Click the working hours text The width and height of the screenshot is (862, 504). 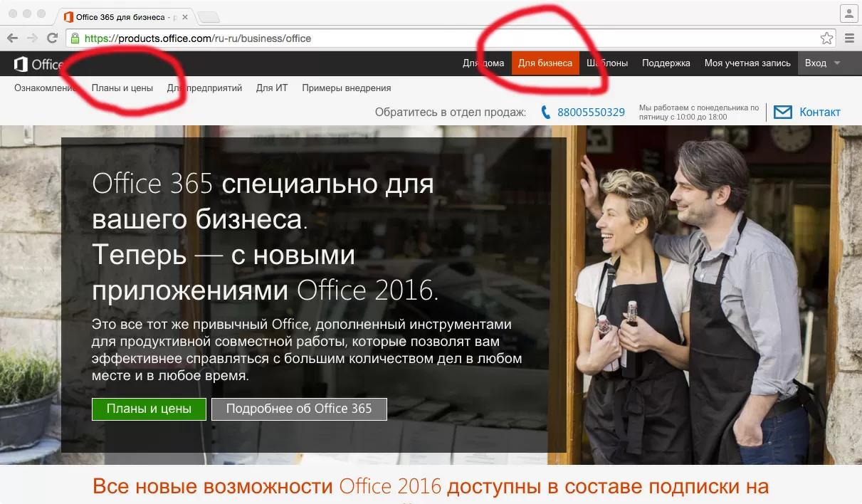click(699, 112)
